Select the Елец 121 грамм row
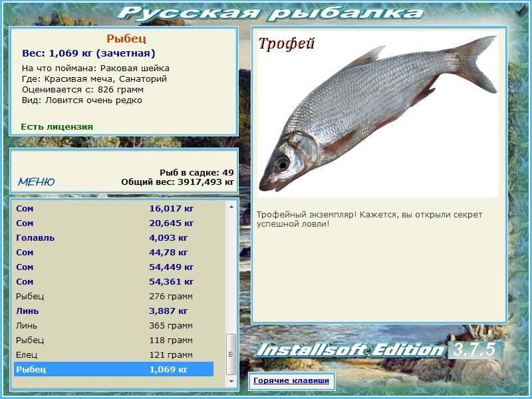The width and height of the screenshot is (532, 399). pos(114,354)
